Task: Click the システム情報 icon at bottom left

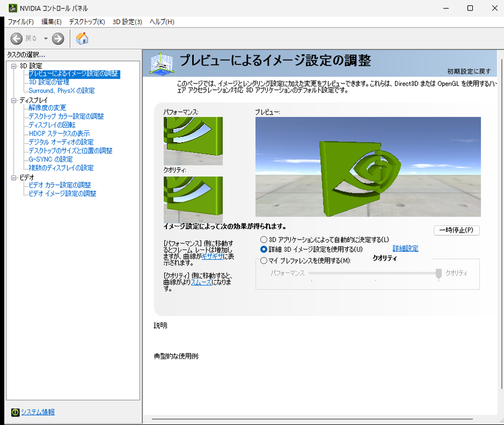Action: click(x=15, y=412)
